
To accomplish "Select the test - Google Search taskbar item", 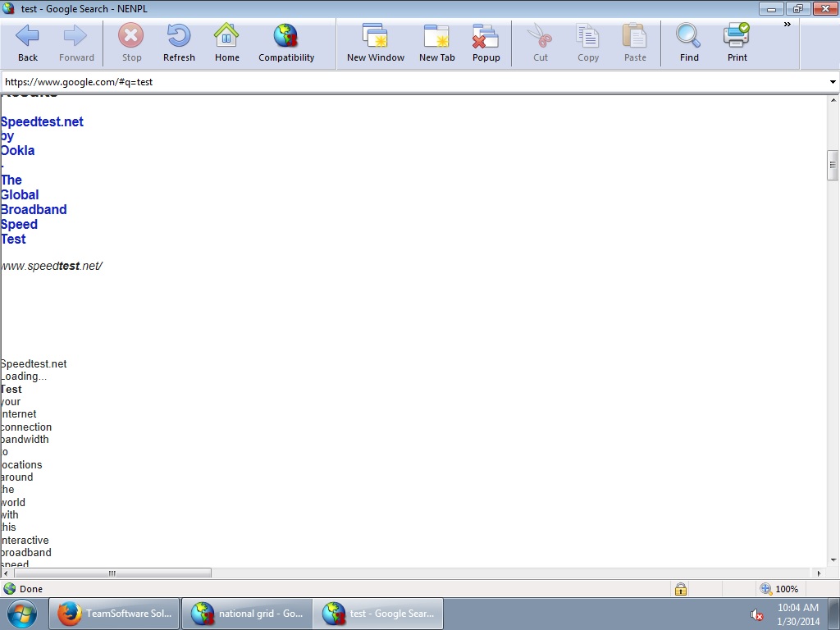I will (379, 614).
